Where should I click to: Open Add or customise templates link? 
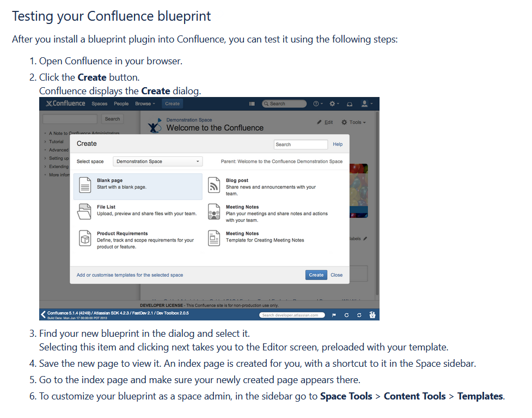coord(130,275)
